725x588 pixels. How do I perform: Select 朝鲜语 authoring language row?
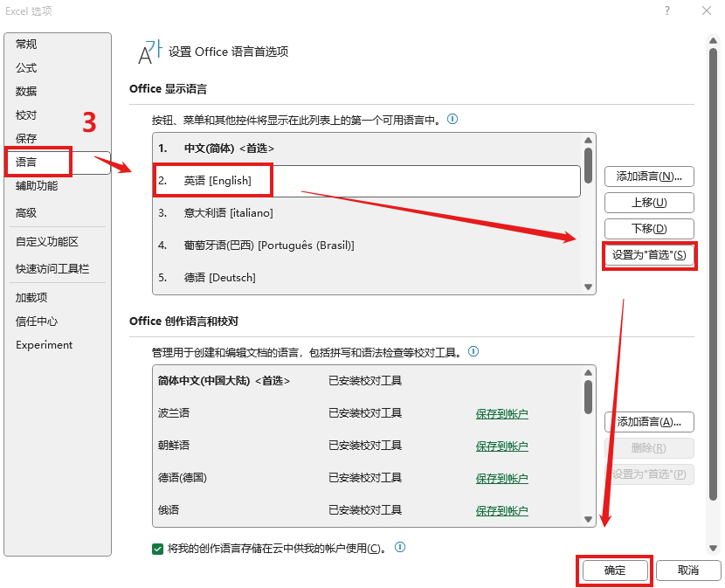tap(367, 446)
